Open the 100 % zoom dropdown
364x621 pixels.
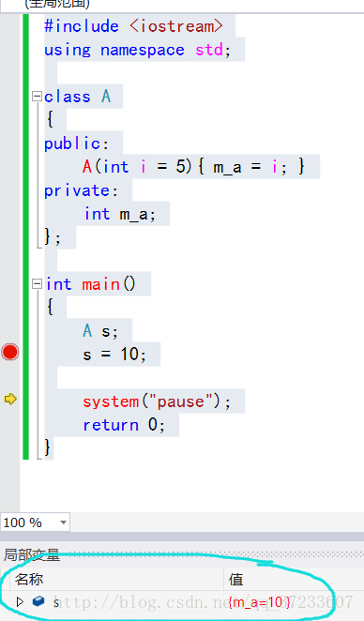click(63, 523)
